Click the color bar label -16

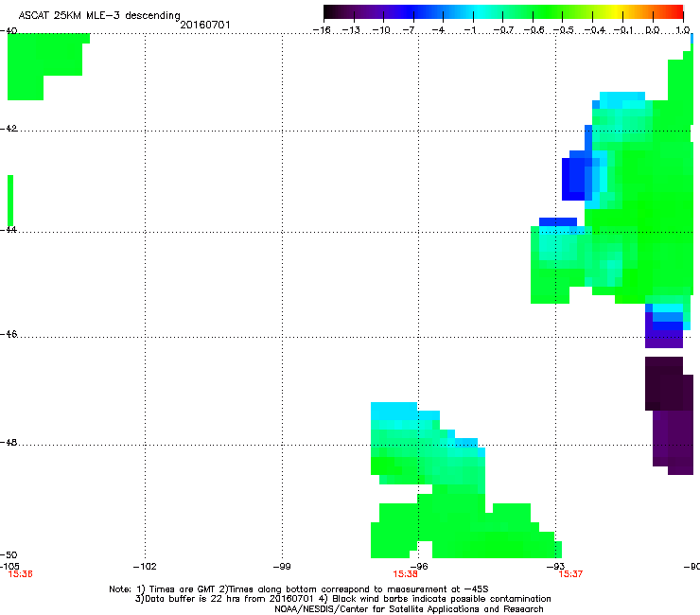322,30
